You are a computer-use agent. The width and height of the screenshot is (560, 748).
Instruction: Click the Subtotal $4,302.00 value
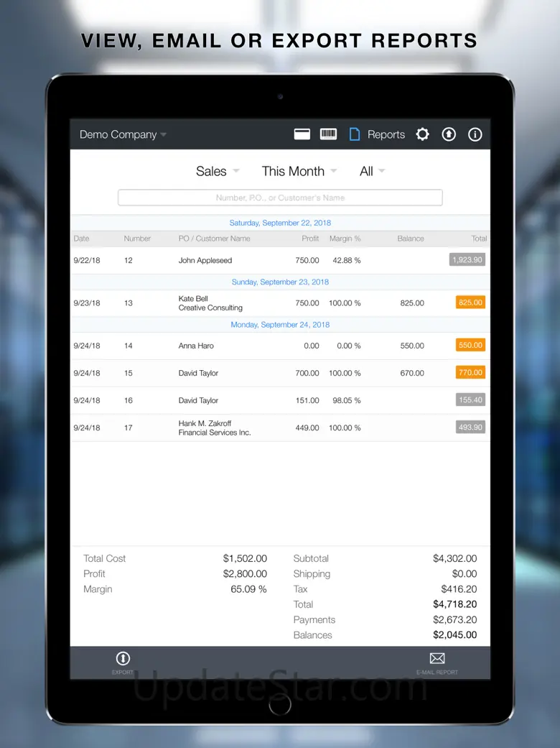pyautogui.click(x=454, y=558)
